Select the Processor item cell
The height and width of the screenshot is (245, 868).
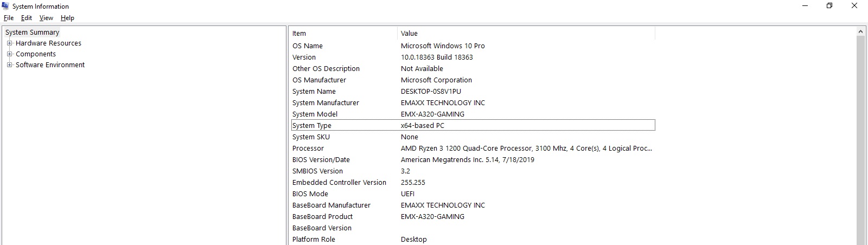click(x=308, y=149)
